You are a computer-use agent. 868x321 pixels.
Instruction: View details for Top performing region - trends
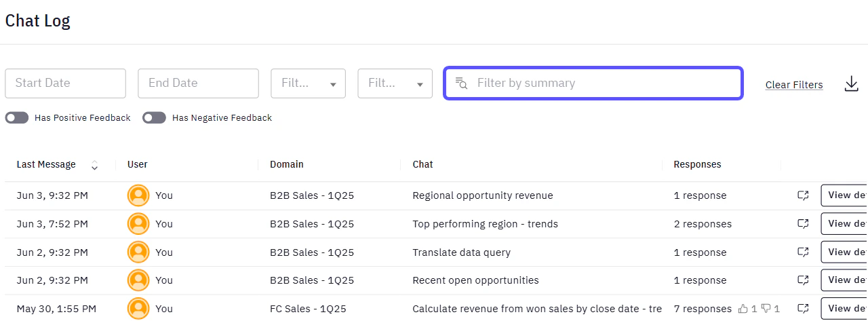844,223
